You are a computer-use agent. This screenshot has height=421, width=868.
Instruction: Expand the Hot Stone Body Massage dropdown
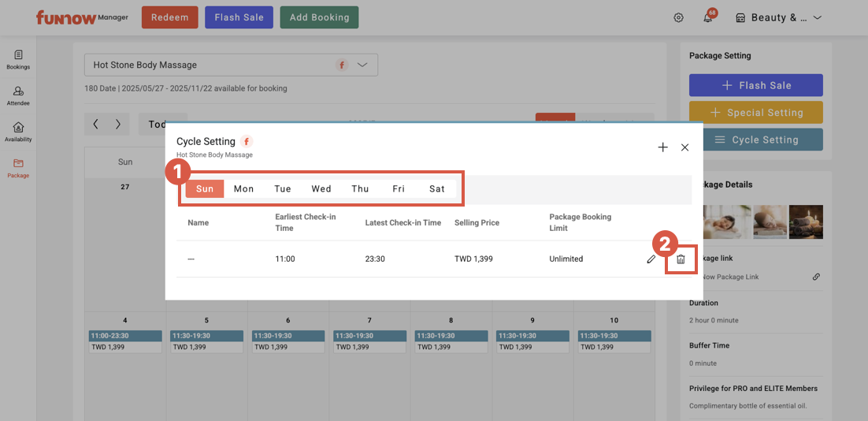pyautogui.click(x=362, y=65)
